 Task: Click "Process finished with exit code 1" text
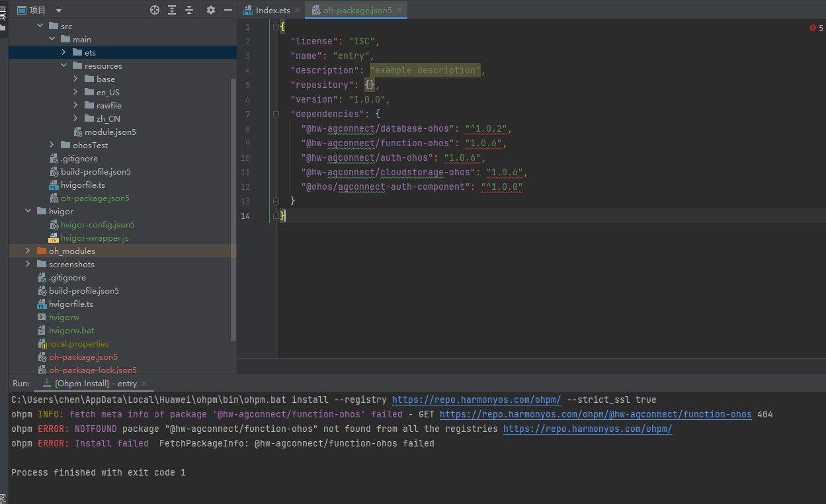(99, 472)
